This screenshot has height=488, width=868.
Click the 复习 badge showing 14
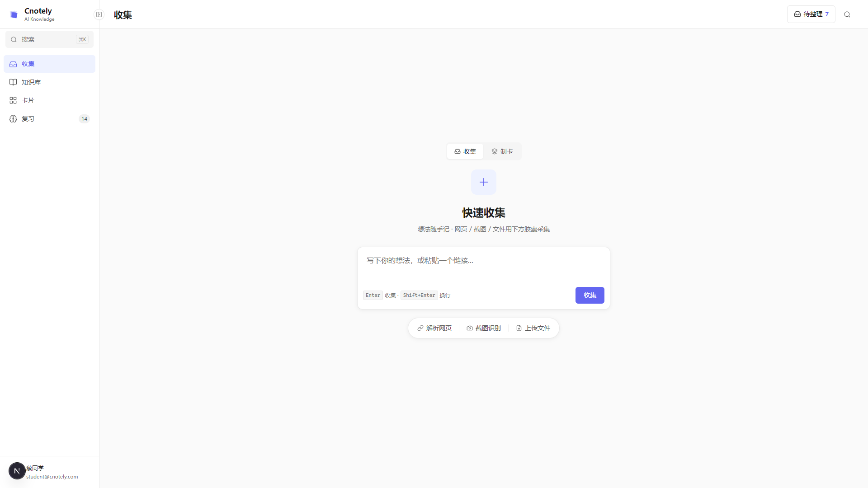coord(85,119)
